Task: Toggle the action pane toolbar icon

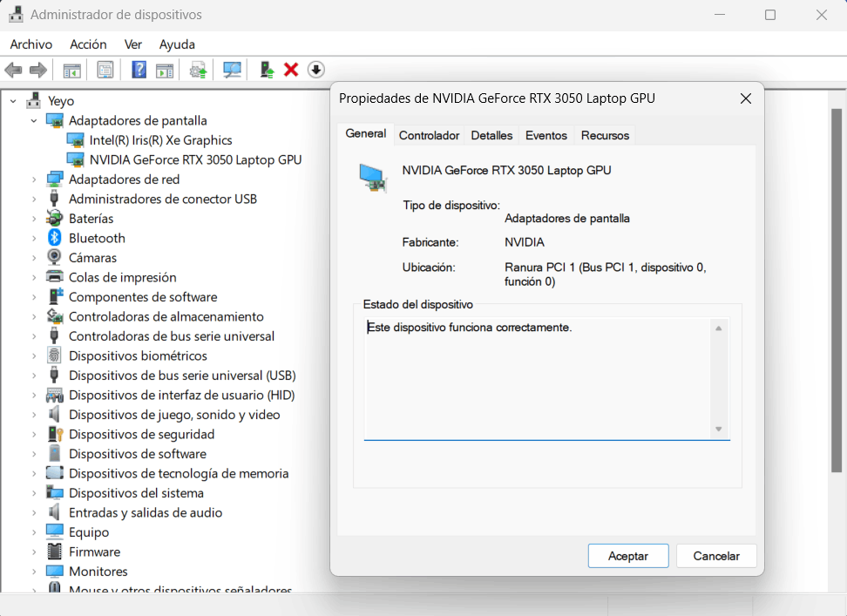Action: click(x=165, y=71)
